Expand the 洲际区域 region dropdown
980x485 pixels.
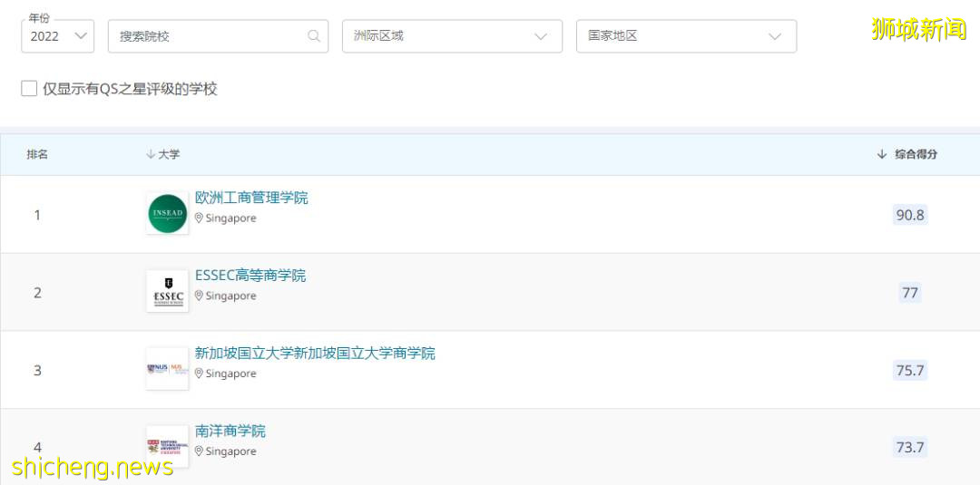[x=452, y=36]
